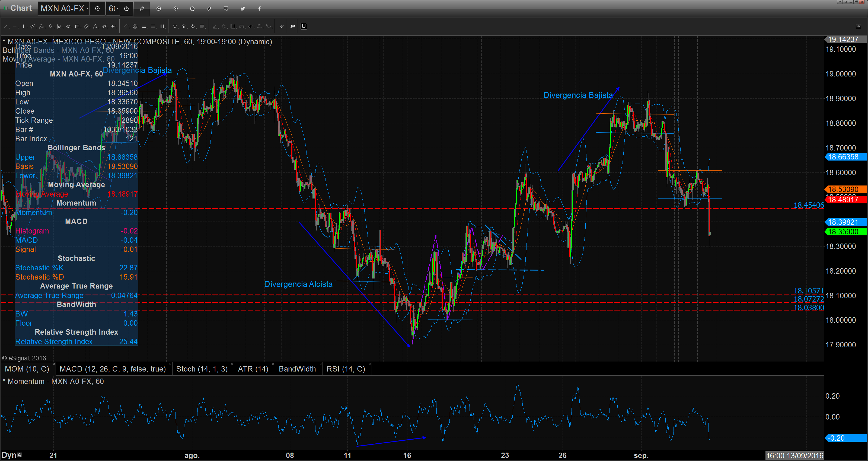Click the Relative Strength Index value row
The image size is (868, 461).
[76, 341]
